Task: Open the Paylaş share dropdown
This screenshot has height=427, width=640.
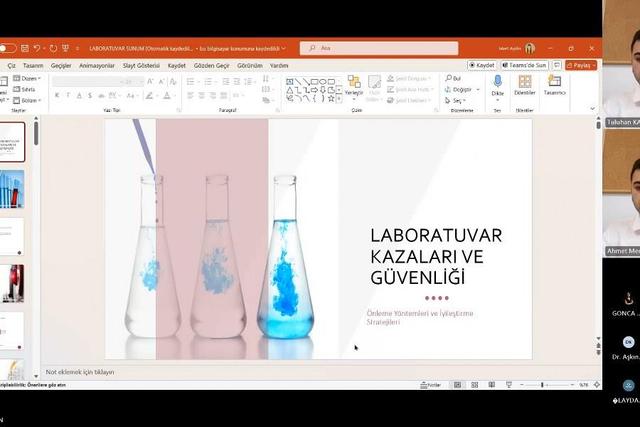Action: tap(581, 65)
